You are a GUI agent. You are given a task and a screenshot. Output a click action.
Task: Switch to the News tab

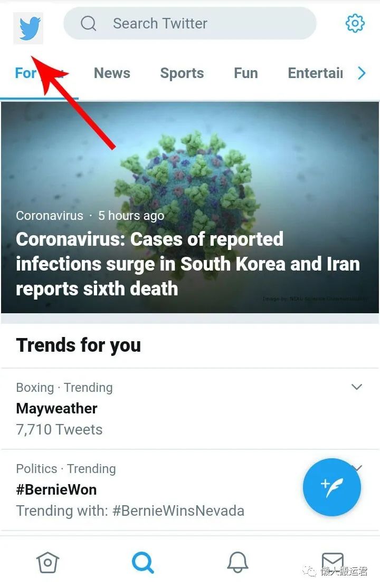pos(111,73)
